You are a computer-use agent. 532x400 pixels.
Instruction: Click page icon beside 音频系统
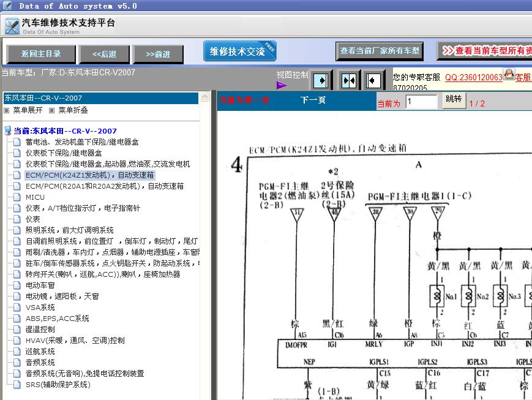coord(17,362)
